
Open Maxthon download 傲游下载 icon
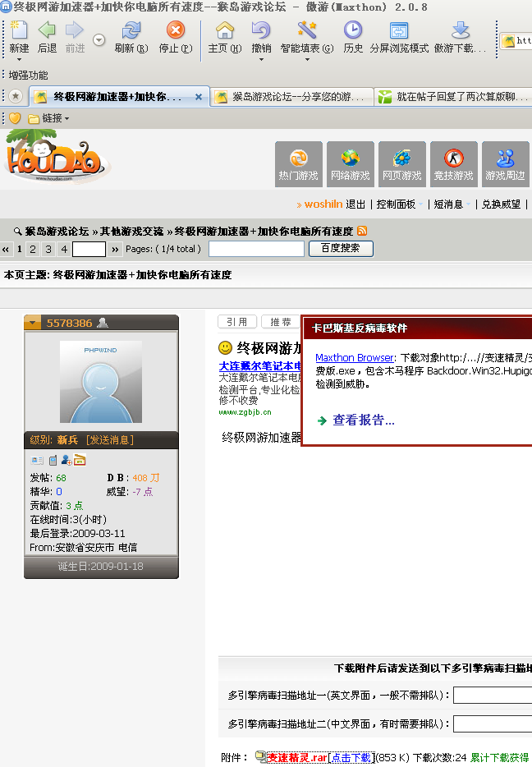(x=460, y=31)
